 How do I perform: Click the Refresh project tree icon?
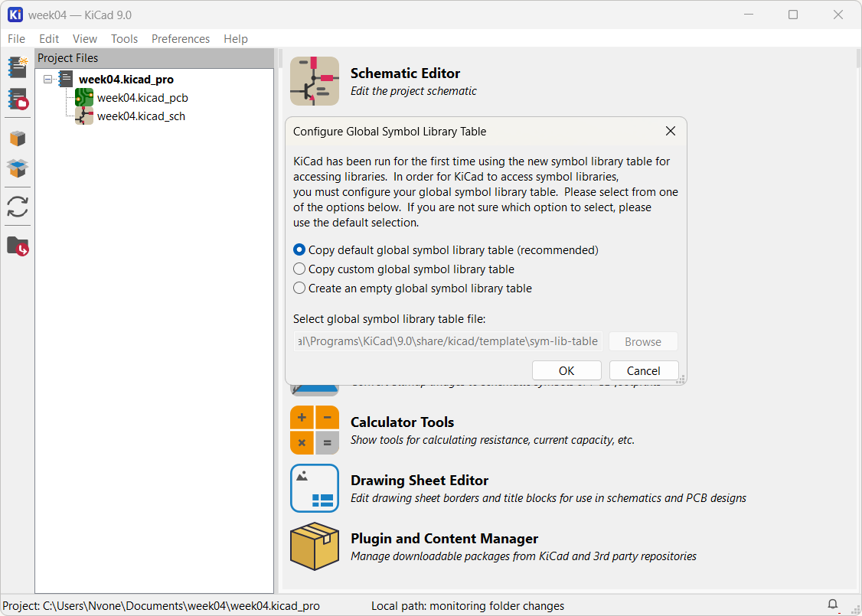[18, 207]
